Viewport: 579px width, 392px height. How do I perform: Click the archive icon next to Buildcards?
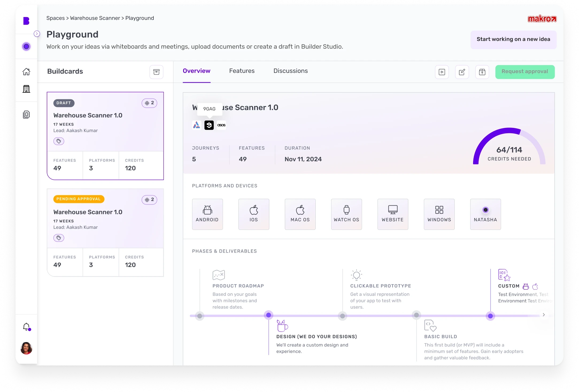point(156,72)
